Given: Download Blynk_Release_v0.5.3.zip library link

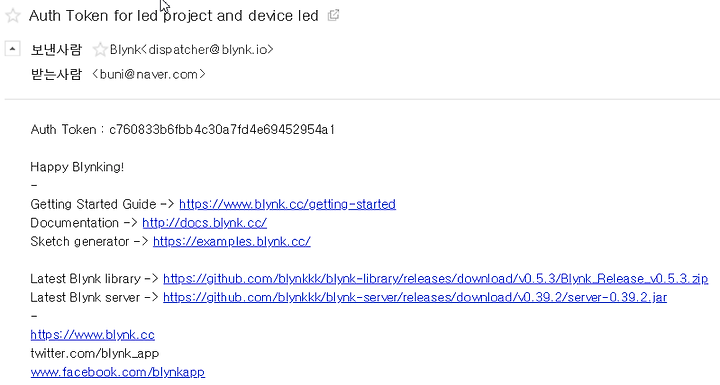Looking at the screenshot, I should pyautogui.click(x=435, y=278).
